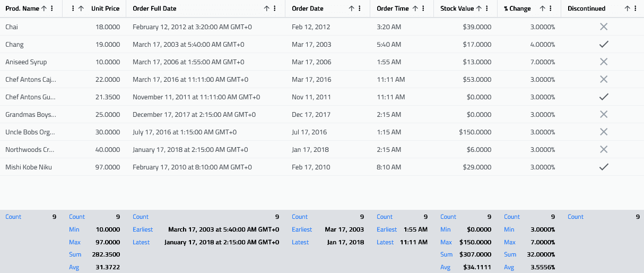The width and height of the screenshot is (644, 273).
Task: Click the Sum $307.0000 summary value
Action: 475,255
